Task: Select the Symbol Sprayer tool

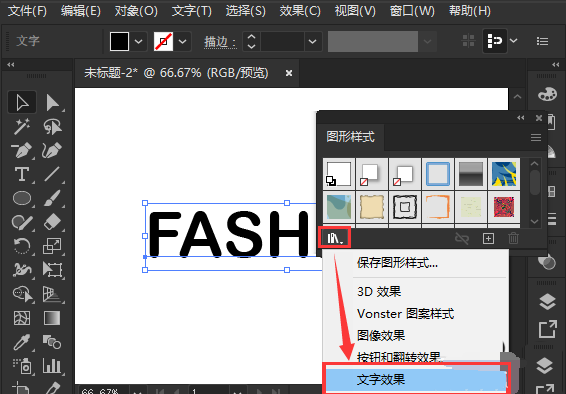Action: pyautogui.click(x=22, y=366)
